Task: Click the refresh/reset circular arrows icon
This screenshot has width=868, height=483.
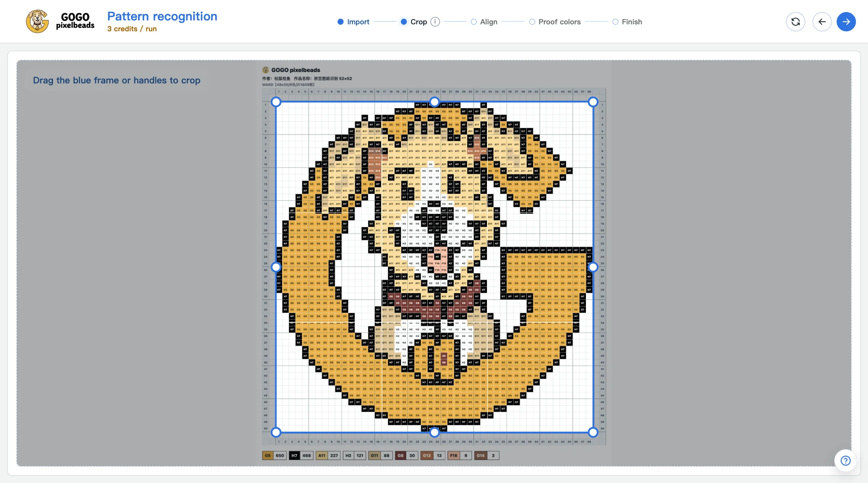Action: pos(796,22)
